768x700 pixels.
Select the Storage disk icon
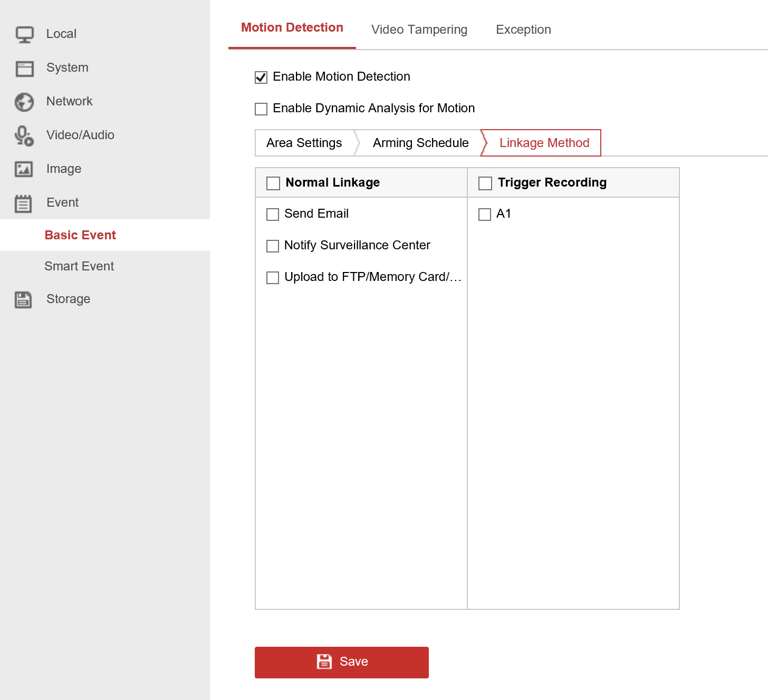click(24, 299)
